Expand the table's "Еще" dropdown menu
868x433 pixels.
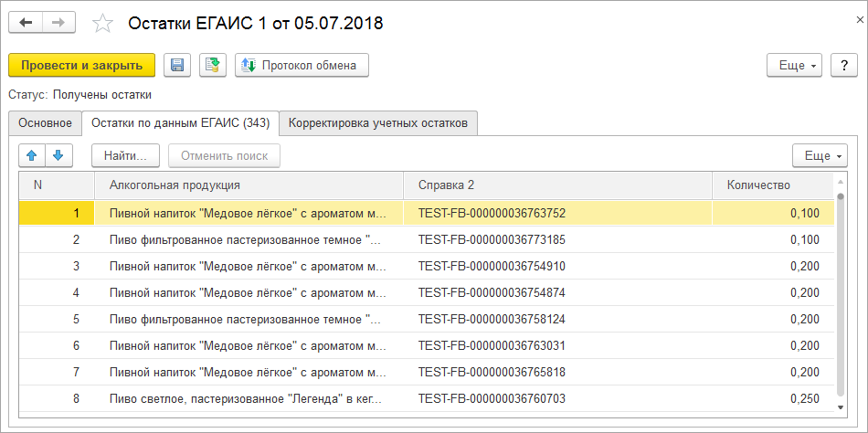pyautogui.click(x=820, y=155)
